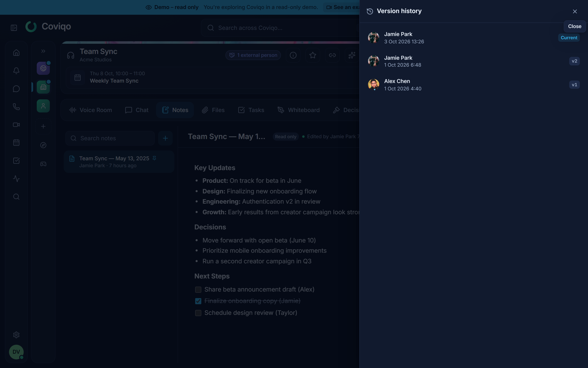588x368 pixels.
Task: Open the phone calls sidebar icon
Action: click(x=16, y=107)
